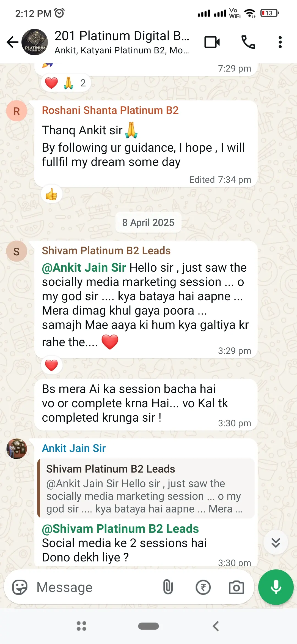The image size is (297, 644).
Task: Open the heart reaction under Shivam's message
Action: (51, 365)
